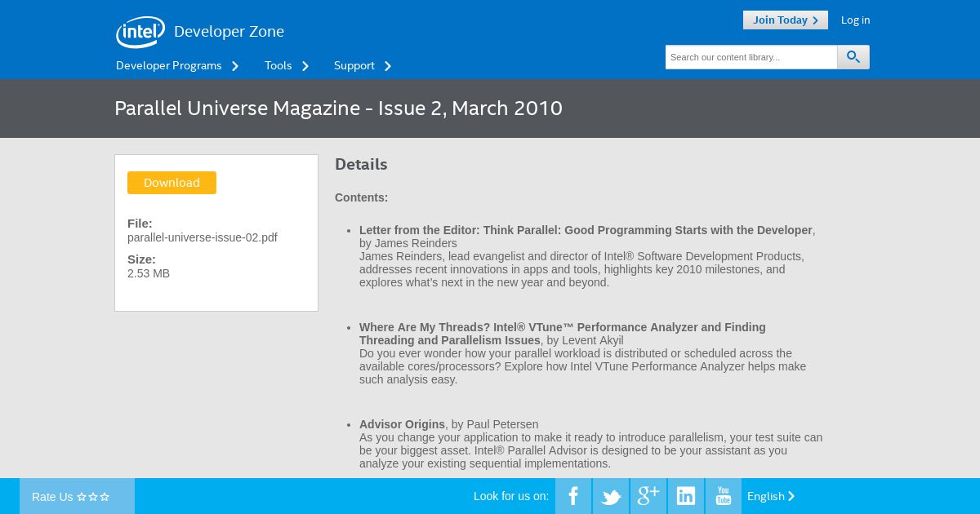Open the LinkedIn icon

coord(686,496)
